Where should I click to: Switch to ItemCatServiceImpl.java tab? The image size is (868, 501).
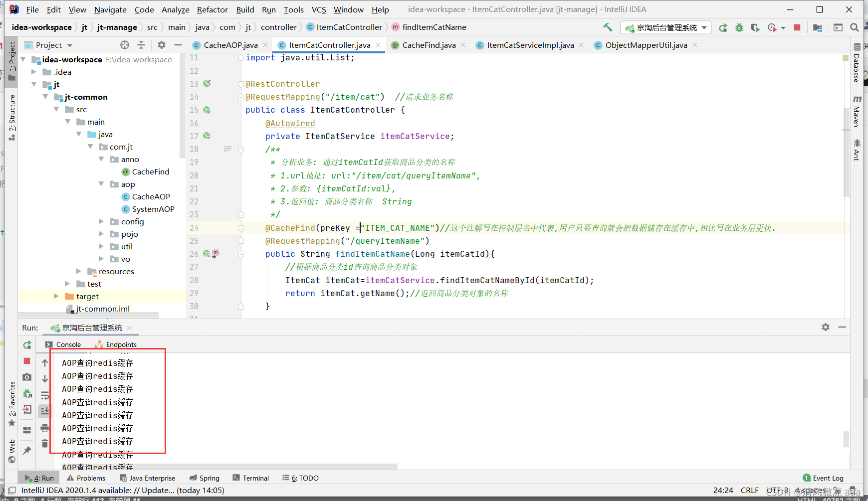pyautogui.click(x=530, y=45)
